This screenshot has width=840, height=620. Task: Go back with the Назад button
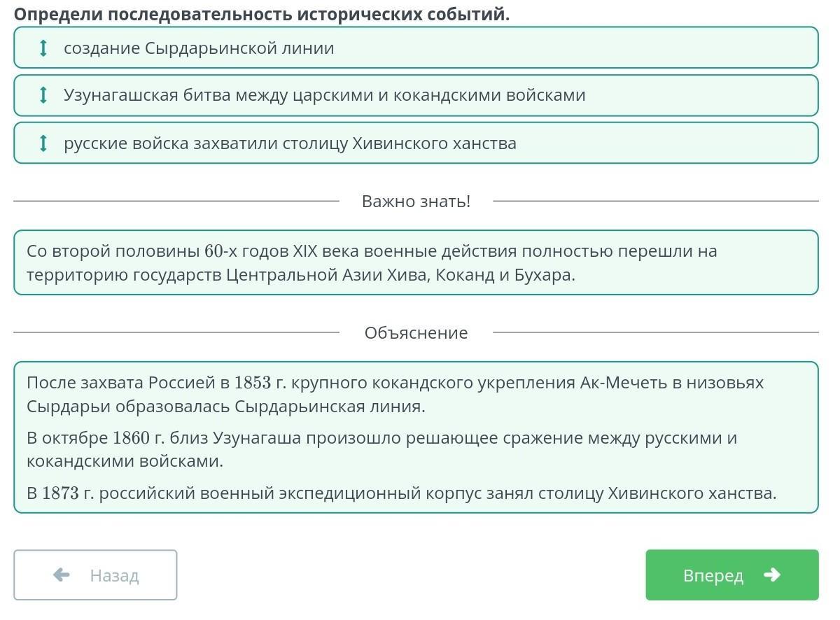point(95,575)
